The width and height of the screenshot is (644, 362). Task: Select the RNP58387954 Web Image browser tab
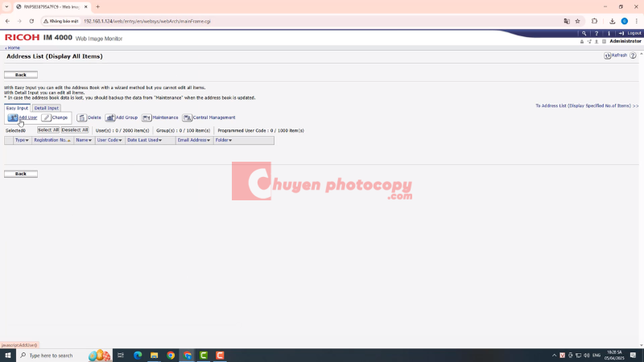pyautogui.click(x=52, y=7)
